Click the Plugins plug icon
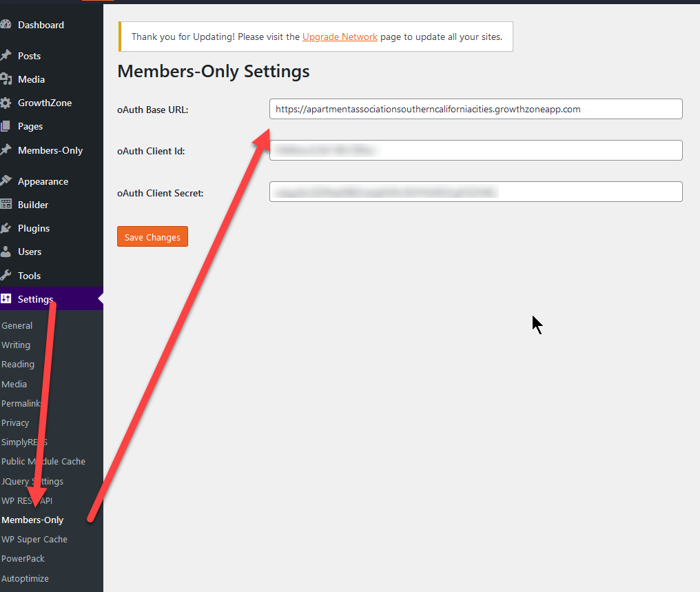Screen dimensions: 700x592 (6, 228)
